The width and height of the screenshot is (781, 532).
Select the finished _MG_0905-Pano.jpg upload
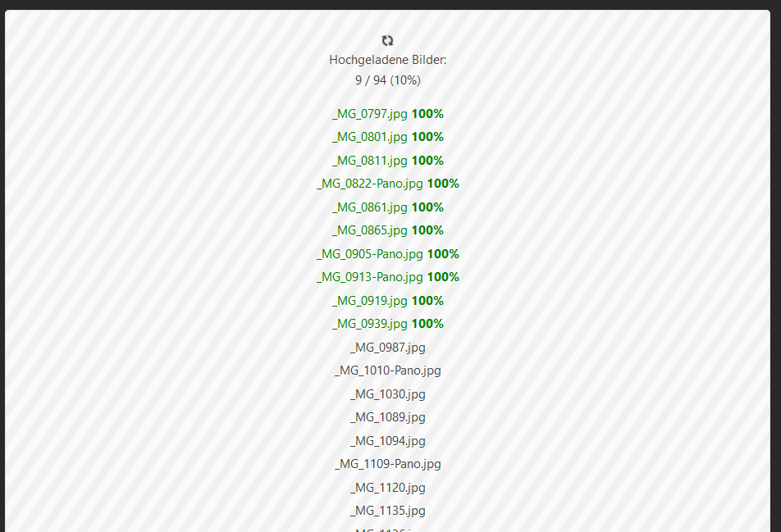tap(370, 254)
